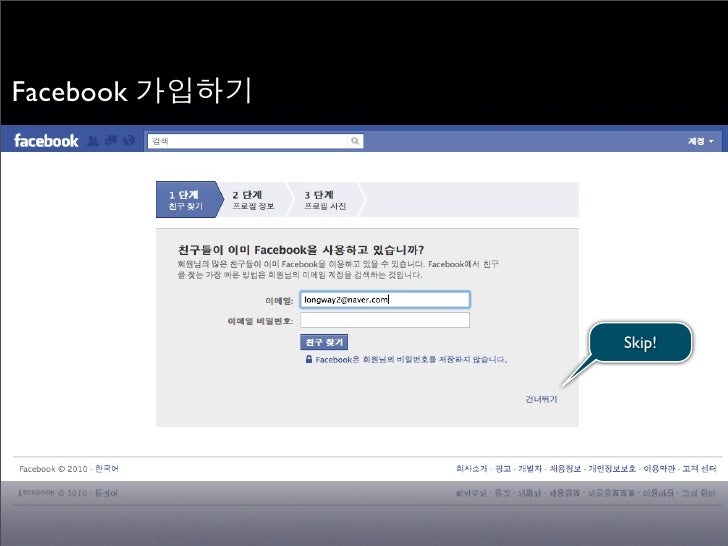
Task: Click the 건너뛰기 skip link
Action: tap(541, 399)
